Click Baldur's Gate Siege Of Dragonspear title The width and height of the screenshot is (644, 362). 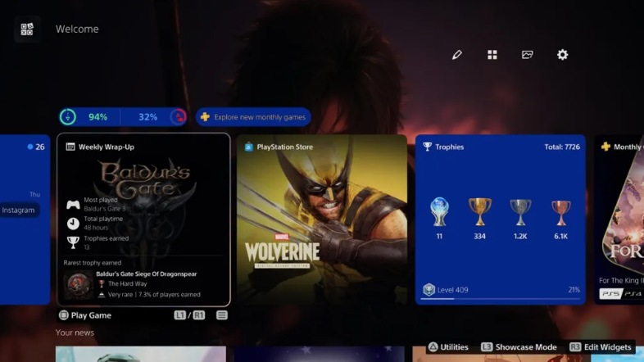pos(146,274)
